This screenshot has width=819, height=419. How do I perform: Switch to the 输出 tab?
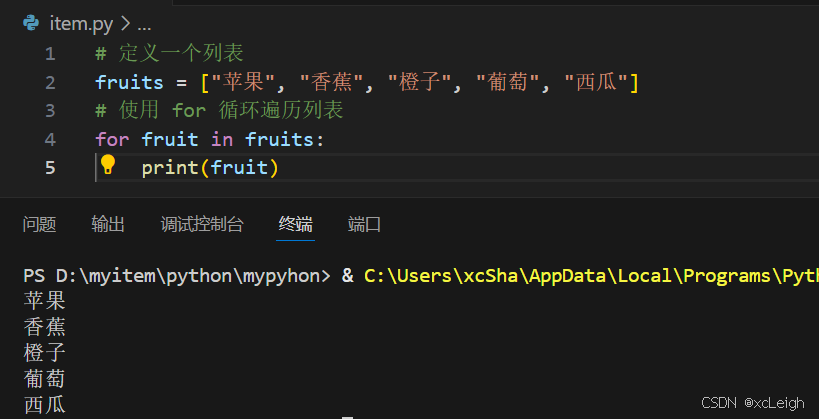(108, 225)
